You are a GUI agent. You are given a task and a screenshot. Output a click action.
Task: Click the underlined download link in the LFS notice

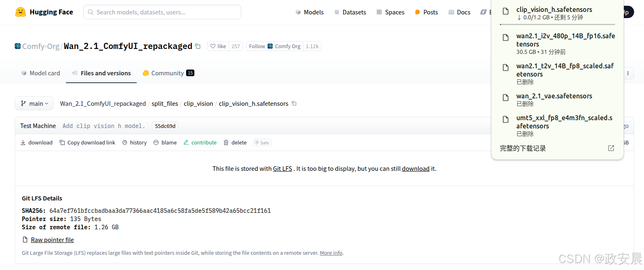[415, 168]
